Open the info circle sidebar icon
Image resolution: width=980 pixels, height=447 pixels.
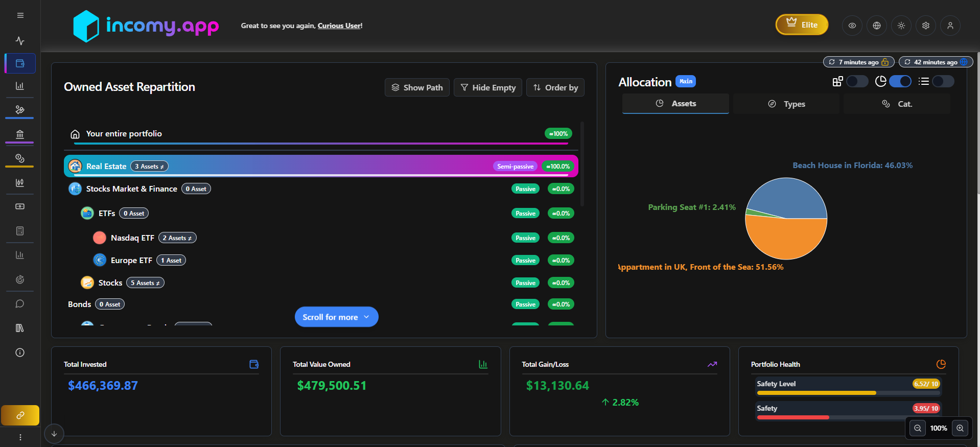(x=20, y=352)
